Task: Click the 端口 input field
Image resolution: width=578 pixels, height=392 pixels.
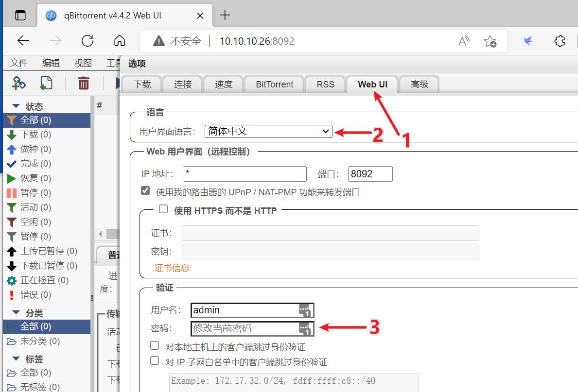Action: pyautogui.click(x=370, y=173)
